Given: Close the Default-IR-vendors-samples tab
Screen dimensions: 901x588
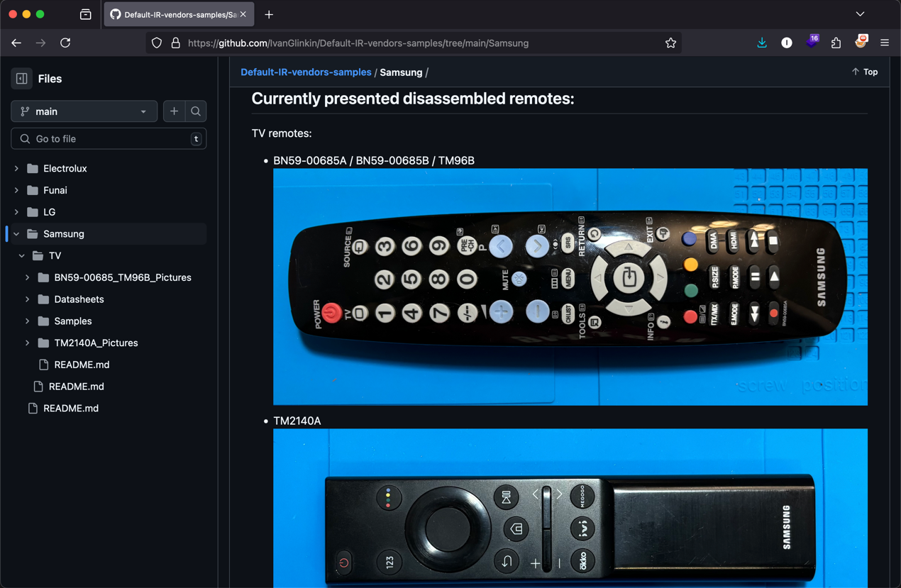Looking at the screenshot, I should pyautogui.click(x=243, y=14).
